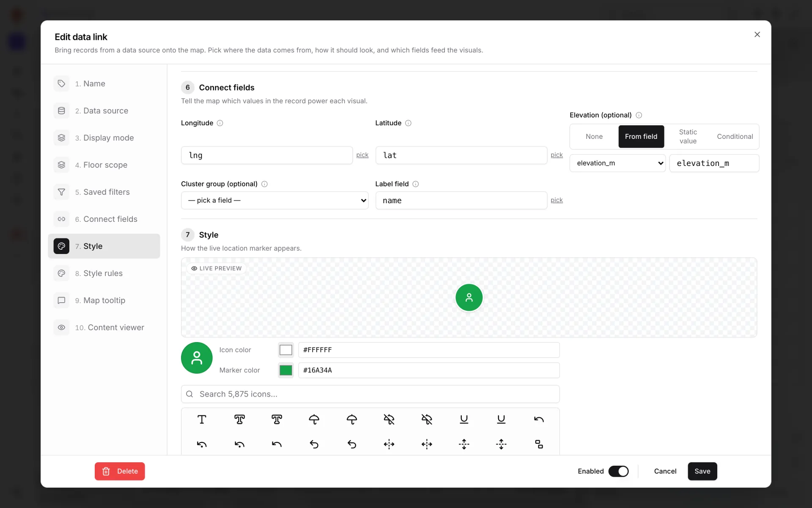
Task: Go to step 7 Style in sidebar
Action: (x=104, y=246)
